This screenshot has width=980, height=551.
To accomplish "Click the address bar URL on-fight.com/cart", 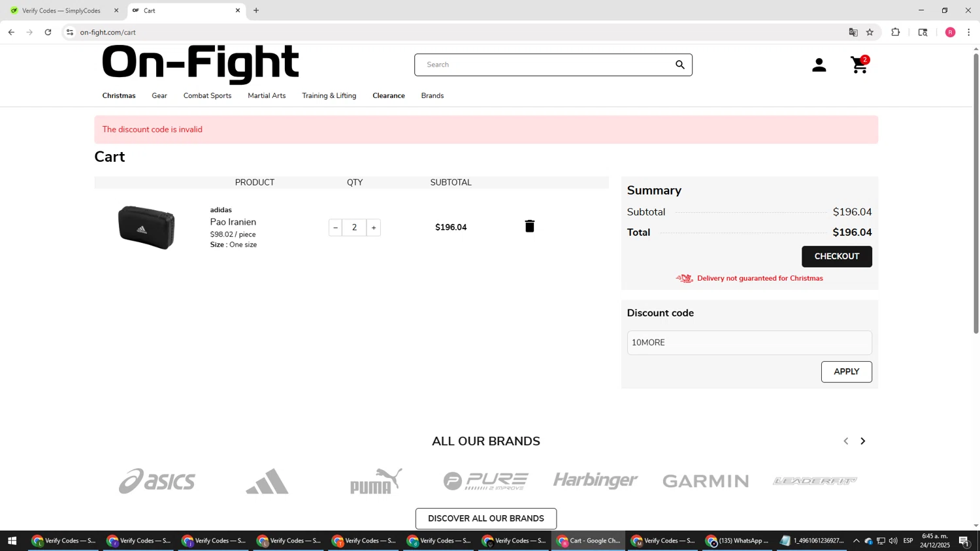I will point(108,32).
